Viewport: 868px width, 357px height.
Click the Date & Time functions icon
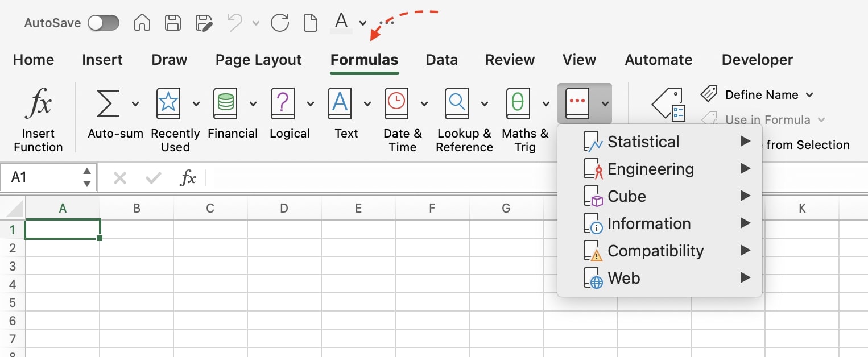pyautogui.click(x=396, y=104)
